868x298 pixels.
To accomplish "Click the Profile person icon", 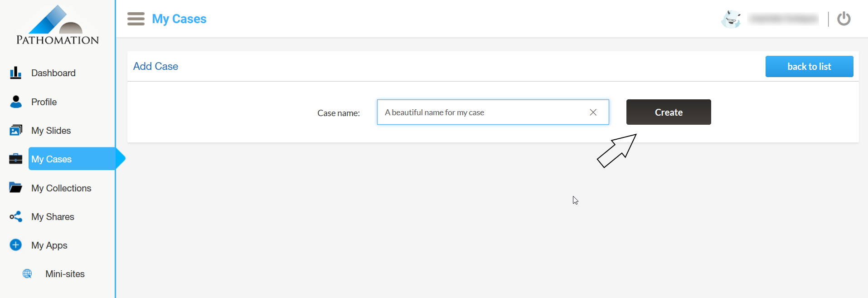I will pyautogui.click(x=16, y=102).
